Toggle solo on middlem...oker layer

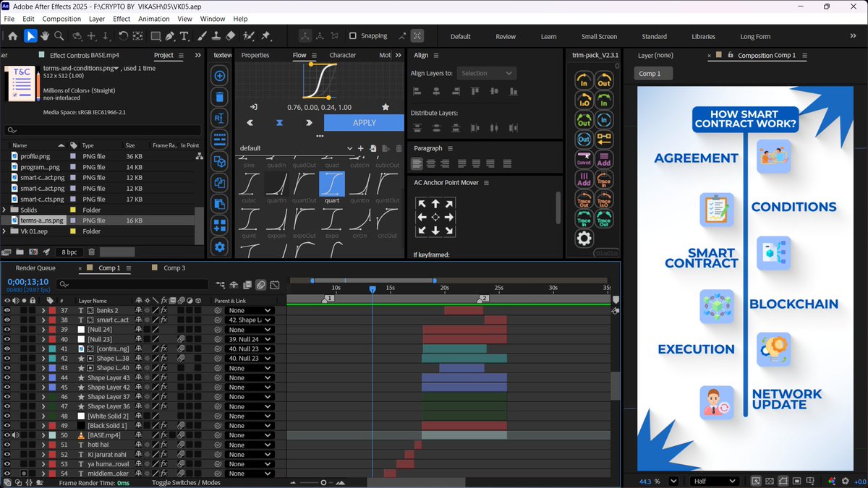click(x=25, y=474)
